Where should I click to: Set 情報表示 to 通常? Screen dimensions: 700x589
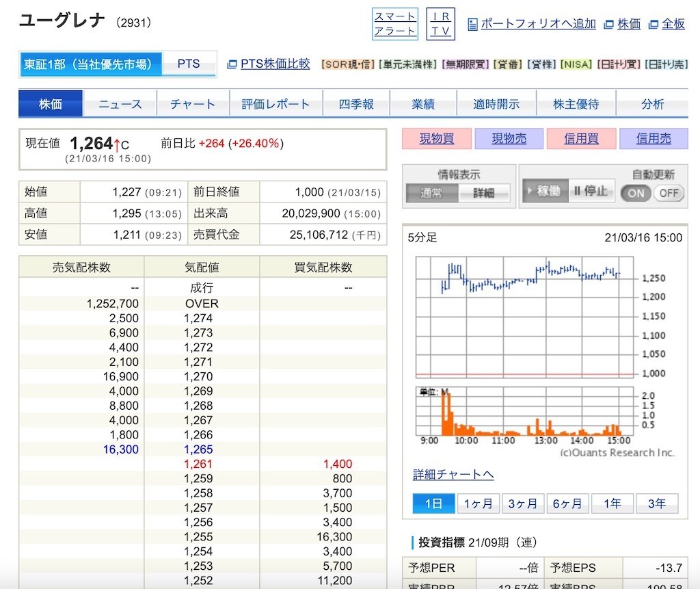[432, 193]
